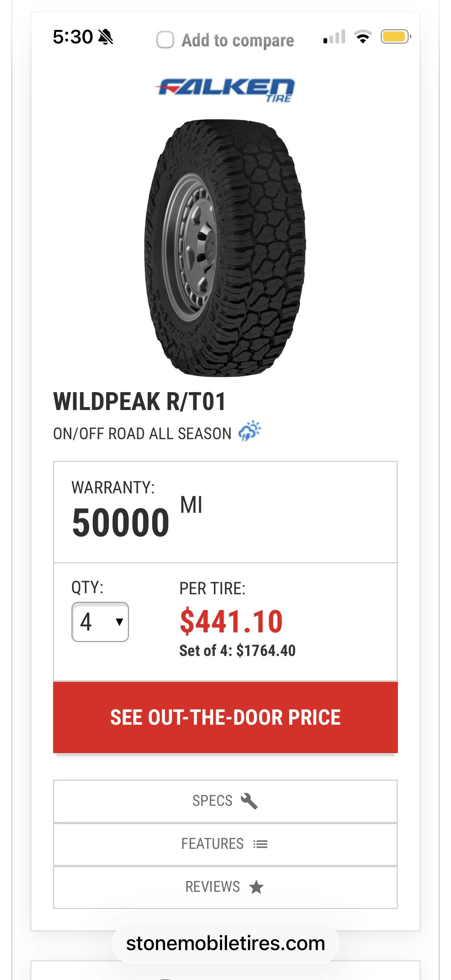Tap the muted bell status icon

pyautogui.click(x=105, y=37)
